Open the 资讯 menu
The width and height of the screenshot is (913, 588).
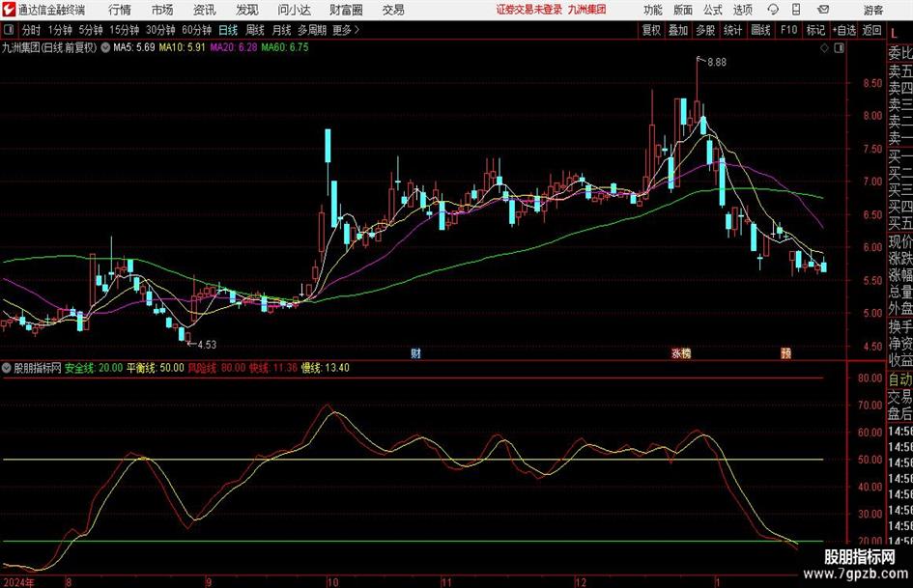205,10
